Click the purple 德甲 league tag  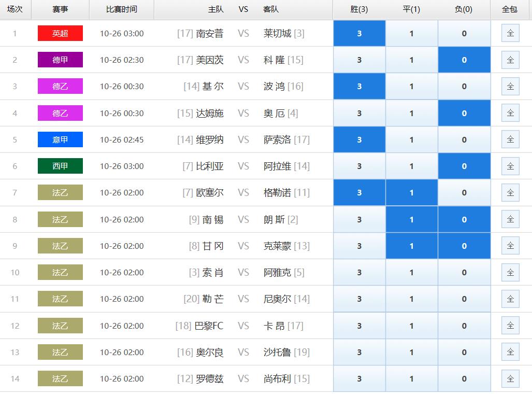click(61, 60)
